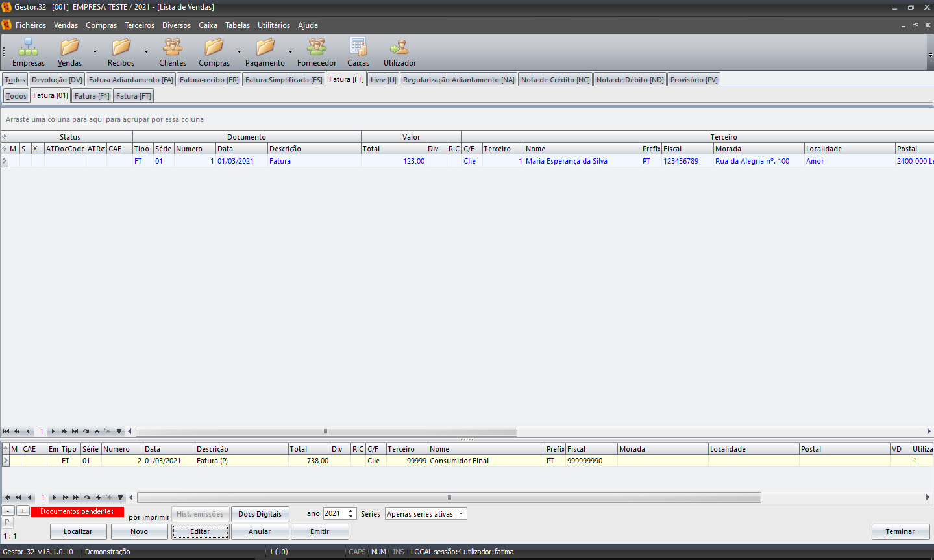Click filter icon in lower grid navigator
The height and width of the screenshot is (560, 934).
tap(120, 498)
